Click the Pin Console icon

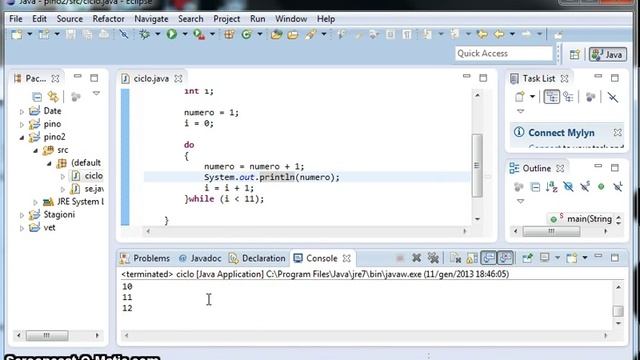coord(527,258)
